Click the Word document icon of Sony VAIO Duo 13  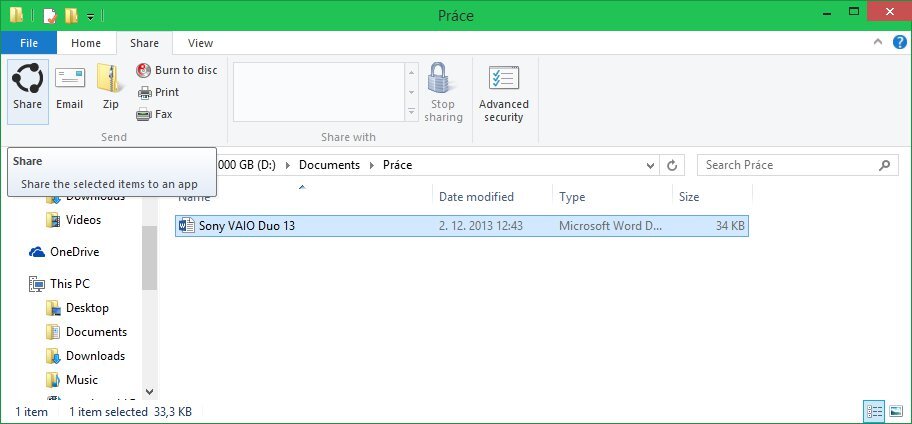point(187,226)
